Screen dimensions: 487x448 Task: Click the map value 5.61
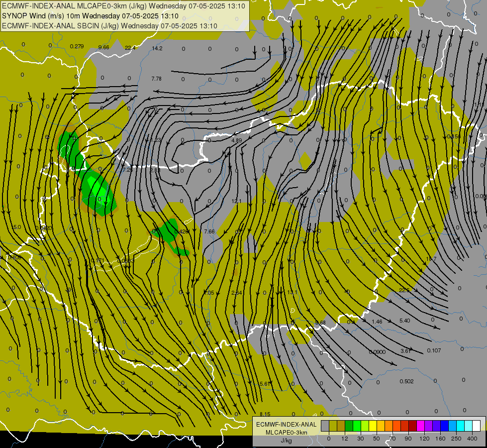click(x=265, y=384)
